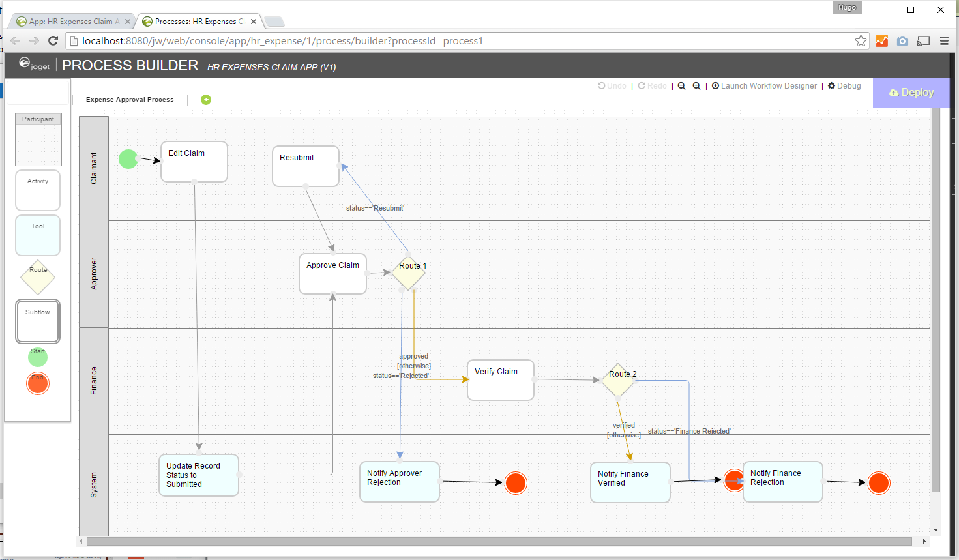Viewport: 959px width, 560px height.
Task: Select the Edit Claim activity
Action: tap(194, 162)
